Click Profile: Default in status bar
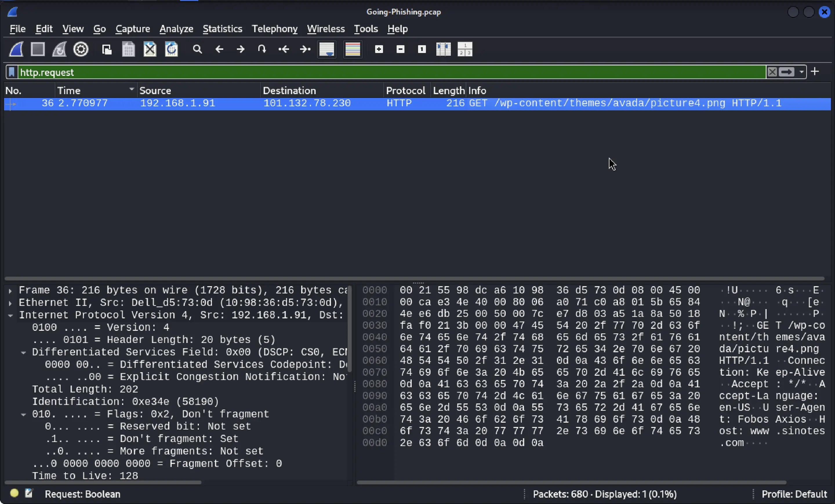The height and width of the screenshot is (504, 835). pyautogui.click(x=794, y=494)
